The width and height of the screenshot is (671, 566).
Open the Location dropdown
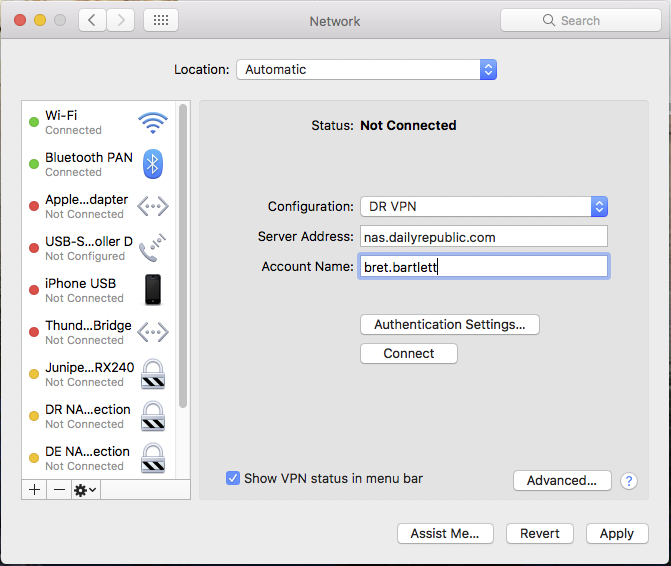[x=366, y=70]
